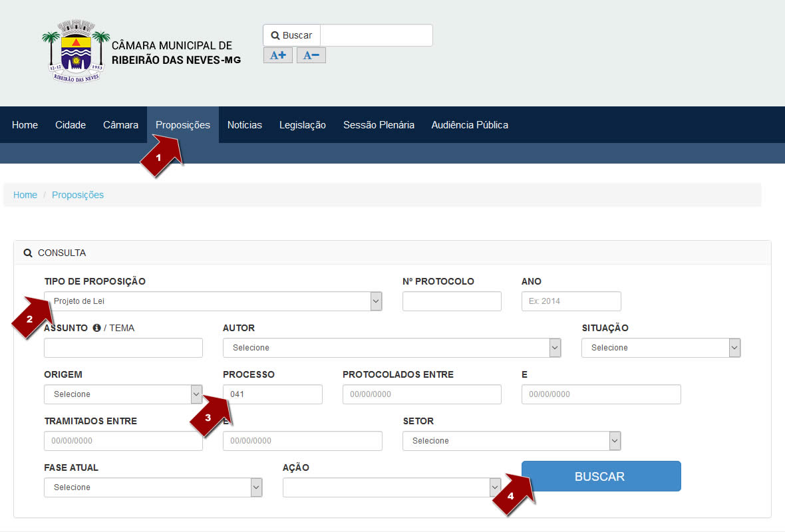The width and height of the screenshot is (785, 532).
Task: Open the Sessão Plenária menu item
Action: click(x=379, y=125)
